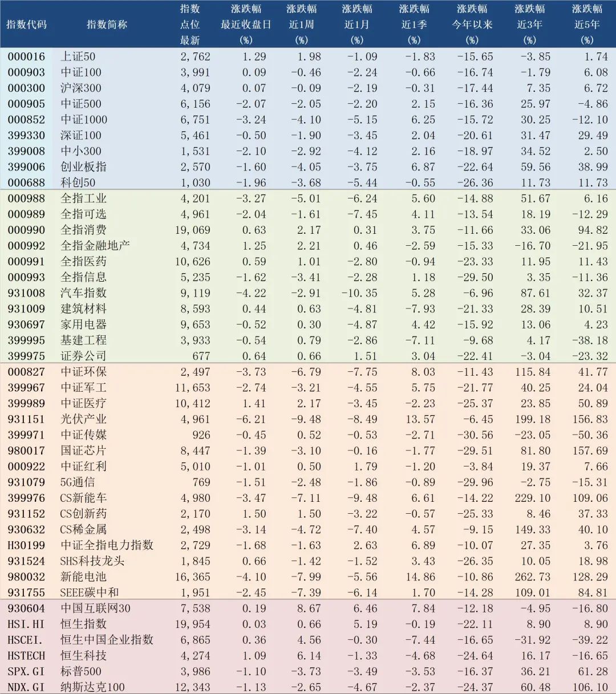This screenshot has height=694, width=616.
Task: Click the 全指消费 index name
Action: (x=83, y=230)
